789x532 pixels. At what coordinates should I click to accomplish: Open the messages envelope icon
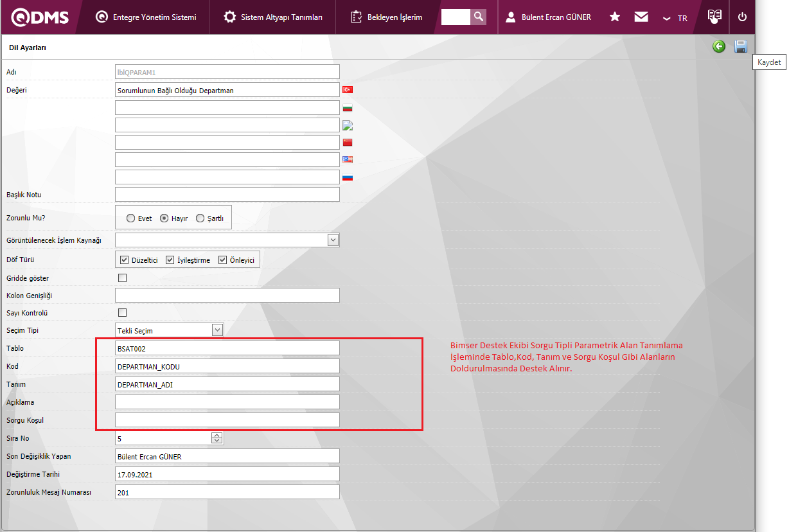click(x=641, y=17)
